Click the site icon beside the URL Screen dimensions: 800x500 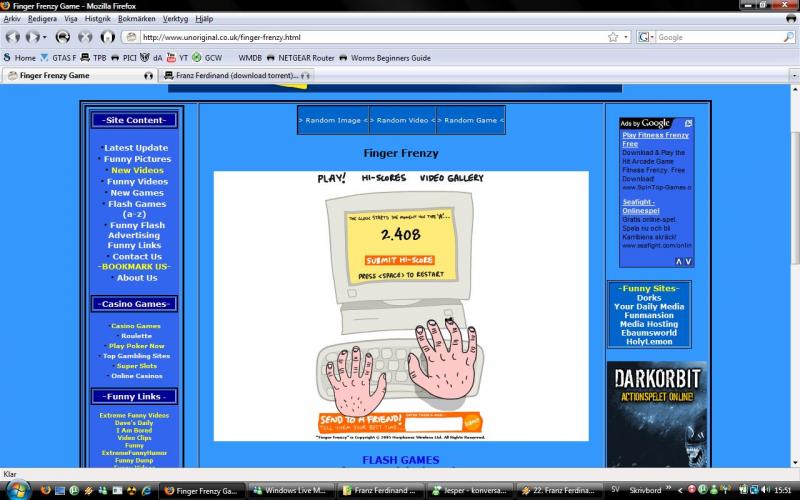(x=131, y=37)
